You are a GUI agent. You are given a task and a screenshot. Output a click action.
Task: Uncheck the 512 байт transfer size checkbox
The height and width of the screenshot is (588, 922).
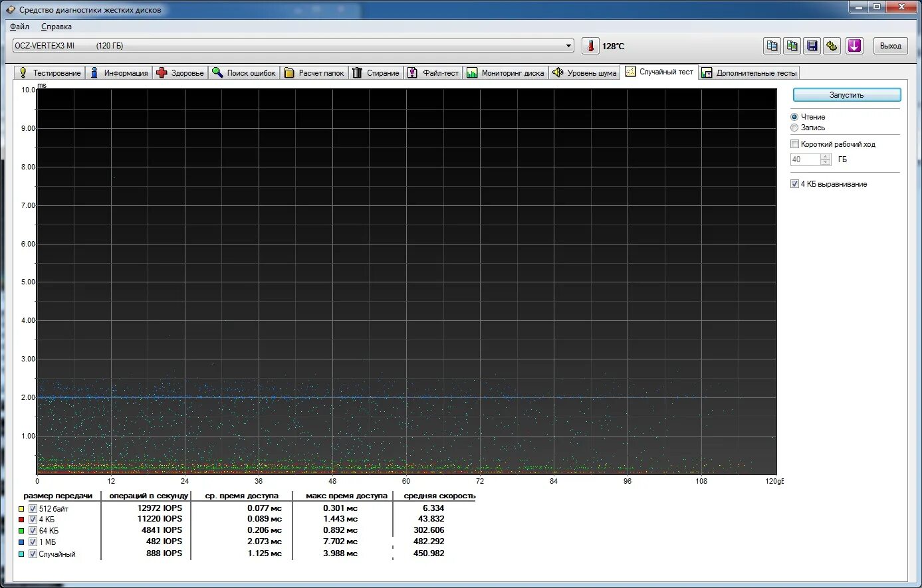point(33,509)
